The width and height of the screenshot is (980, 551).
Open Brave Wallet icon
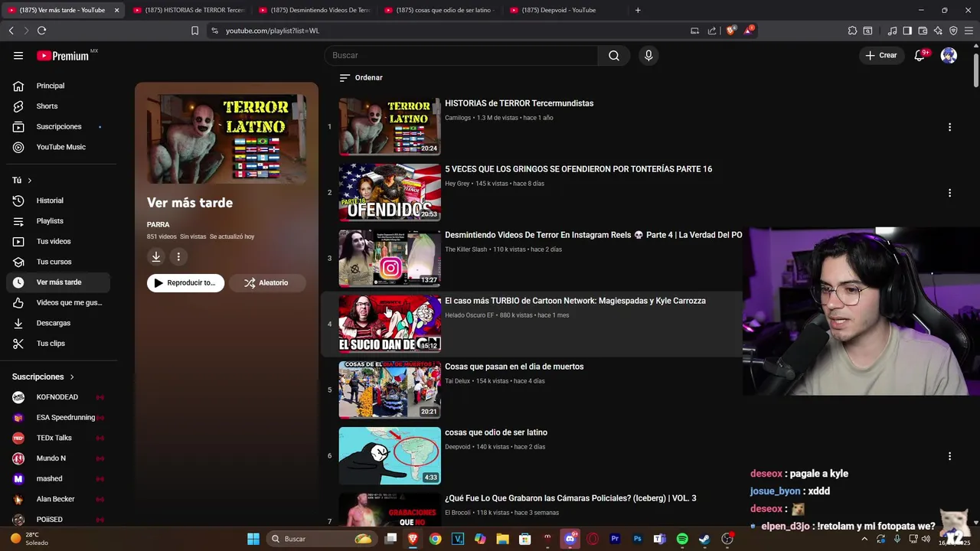(x=923, y=31)
